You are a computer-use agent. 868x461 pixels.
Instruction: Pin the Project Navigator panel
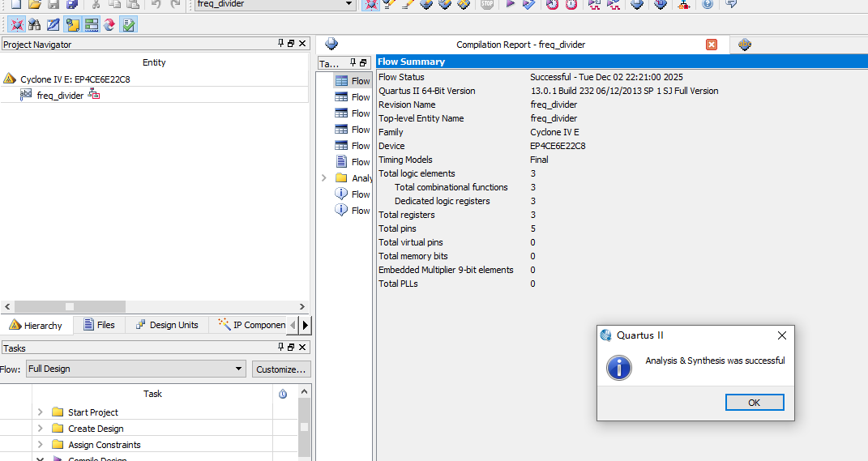[x=280, y=43]
